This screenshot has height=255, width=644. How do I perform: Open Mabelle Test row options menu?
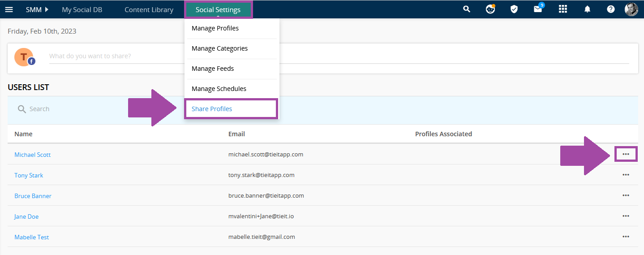(626, 237)
